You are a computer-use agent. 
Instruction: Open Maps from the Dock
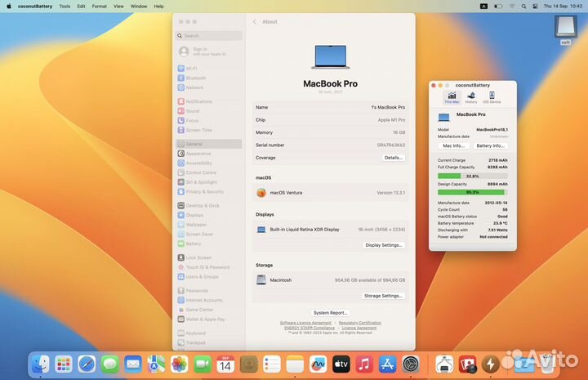coord(156,364)
